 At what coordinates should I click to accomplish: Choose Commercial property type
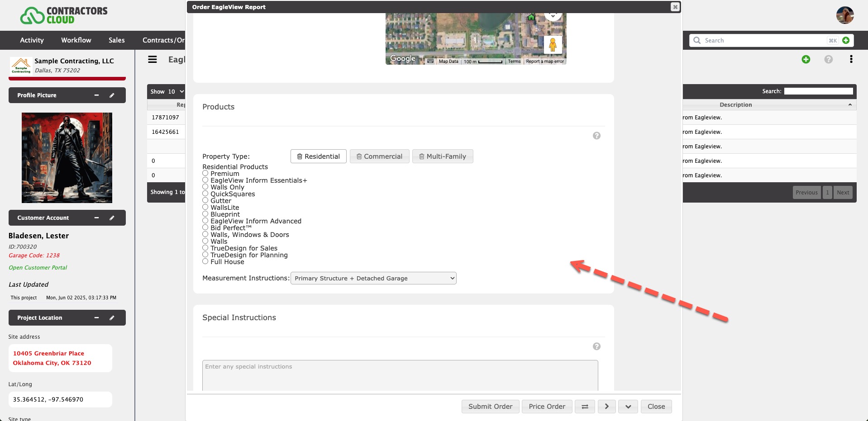pyautogui.click(x=380, y=156)
